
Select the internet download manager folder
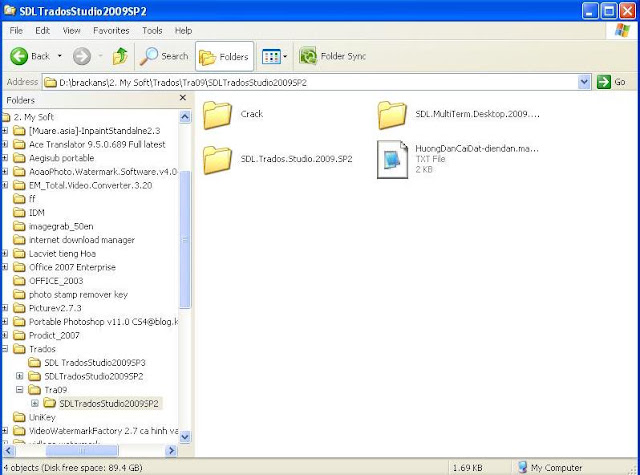(x=82, y=240)
